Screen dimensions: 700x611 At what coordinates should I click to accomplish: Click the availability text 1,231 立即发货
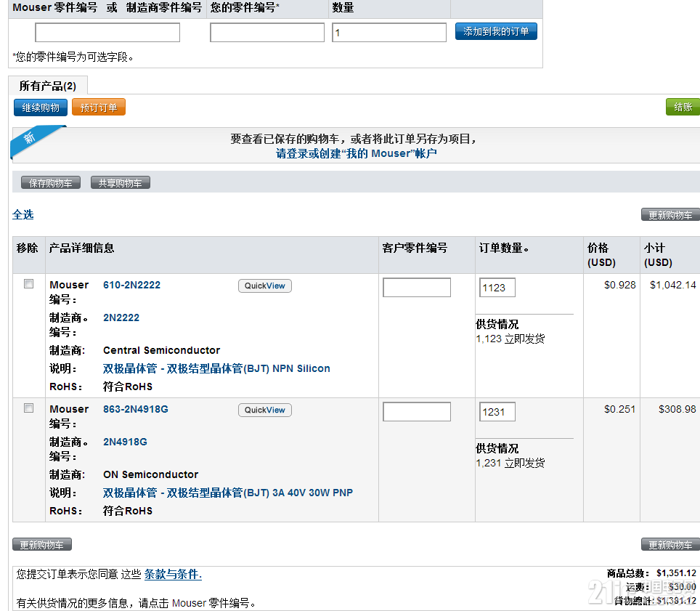[510, 463]
